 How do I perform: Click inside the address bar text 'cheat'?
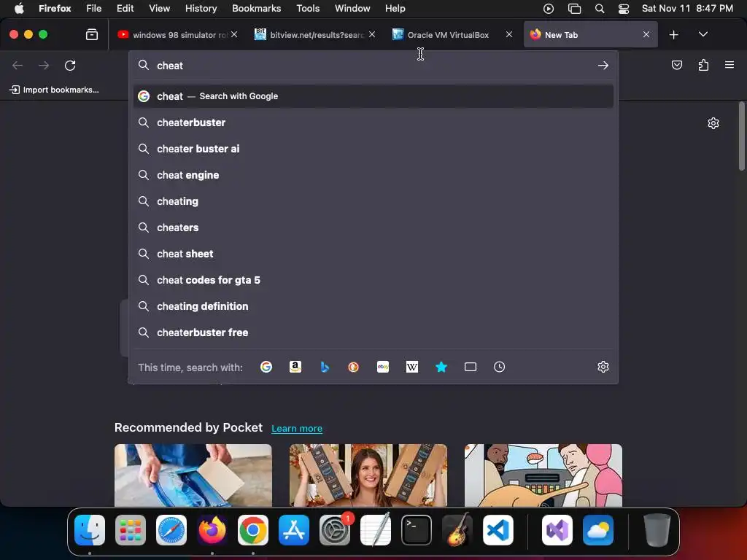pyautogui.click(x=170, y=66)
